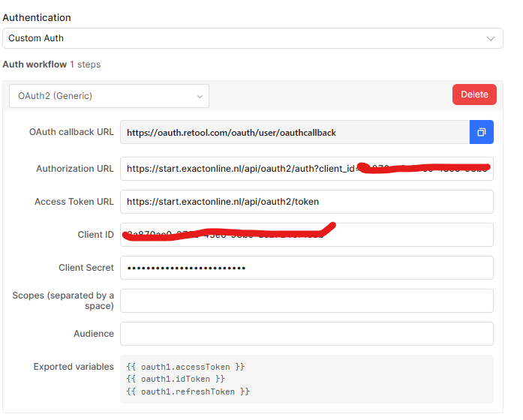
Task: Copy the OAuth callback URL
Action: click(481, 132)
